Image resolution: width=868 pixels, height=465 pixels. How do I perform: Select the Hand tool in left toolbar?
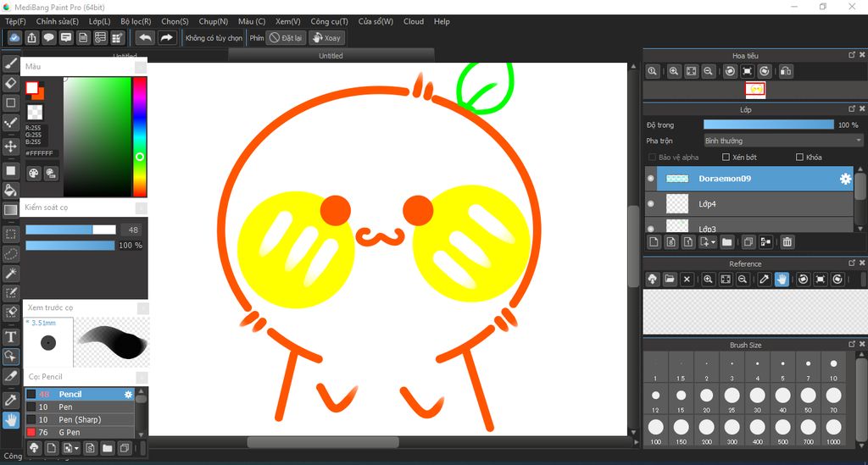(x=10, y=420)
